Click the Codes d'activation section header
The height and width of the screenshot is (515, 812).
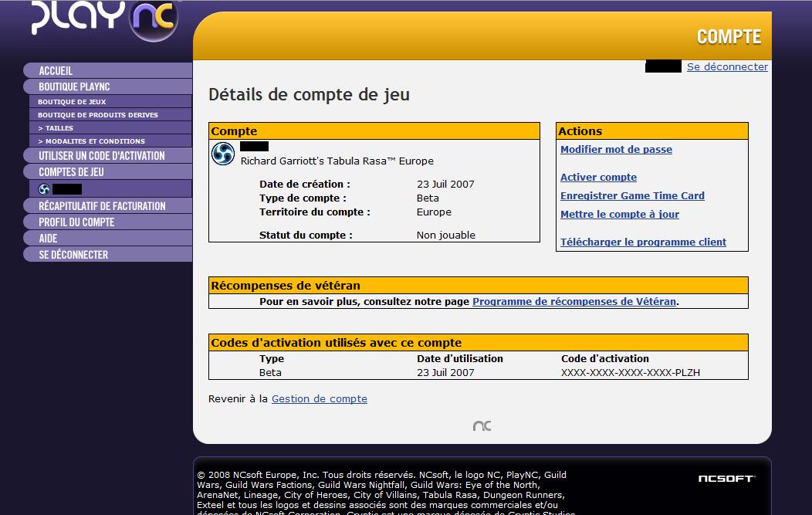[479, 343]
